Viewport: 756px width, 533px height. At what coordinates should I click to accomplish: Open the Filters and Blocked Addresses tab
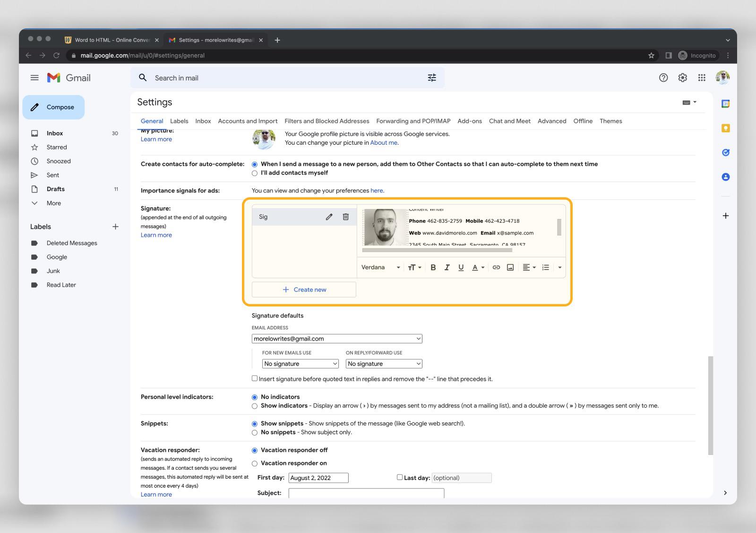326,121
